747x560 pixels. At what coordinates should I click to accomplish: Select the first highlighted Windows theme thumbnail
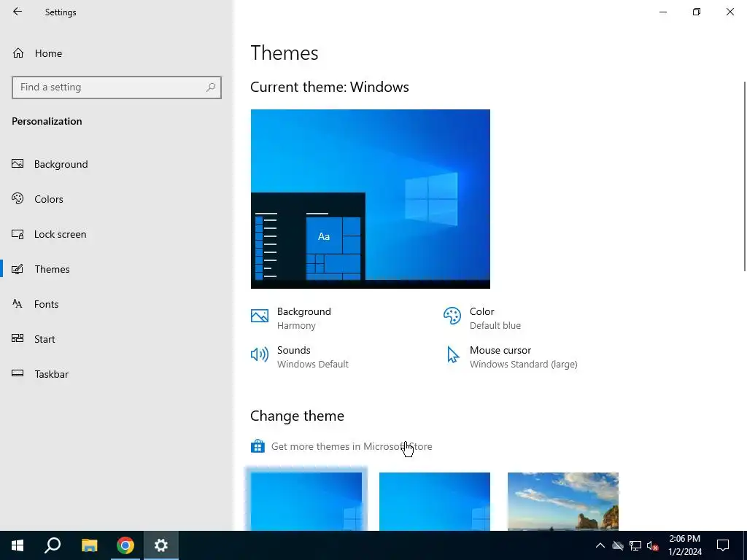[306, 502]
